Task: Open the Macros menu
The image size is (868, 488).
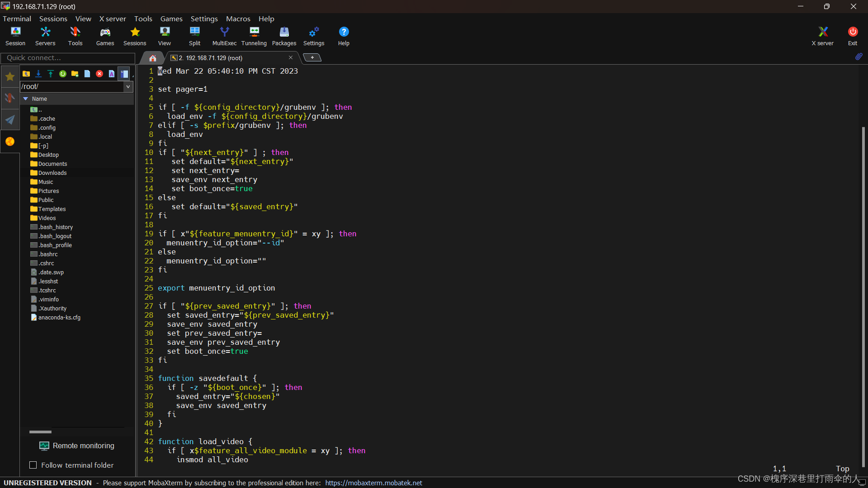Action: pos(238,19)
